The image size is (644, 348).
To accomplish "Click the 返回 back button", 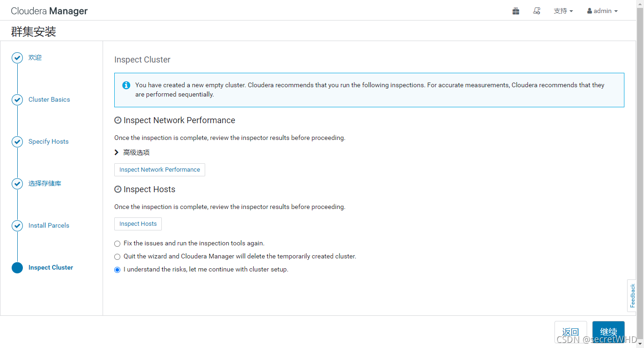I will click(570, 332).
